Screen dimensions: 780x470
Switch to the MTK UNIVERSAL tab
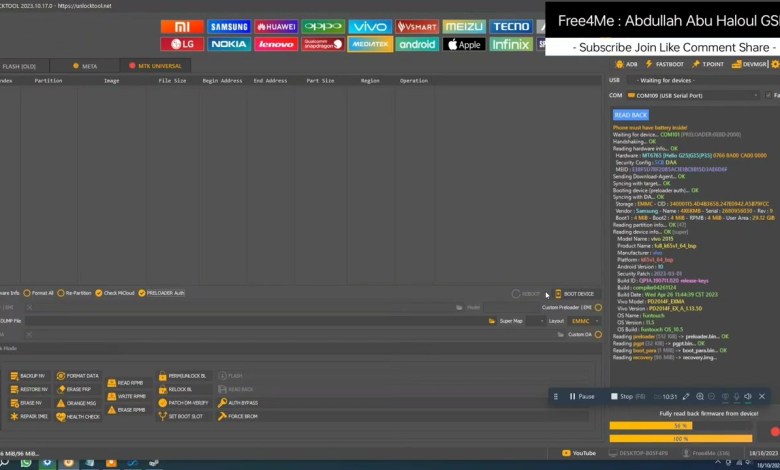pos(155,66)
